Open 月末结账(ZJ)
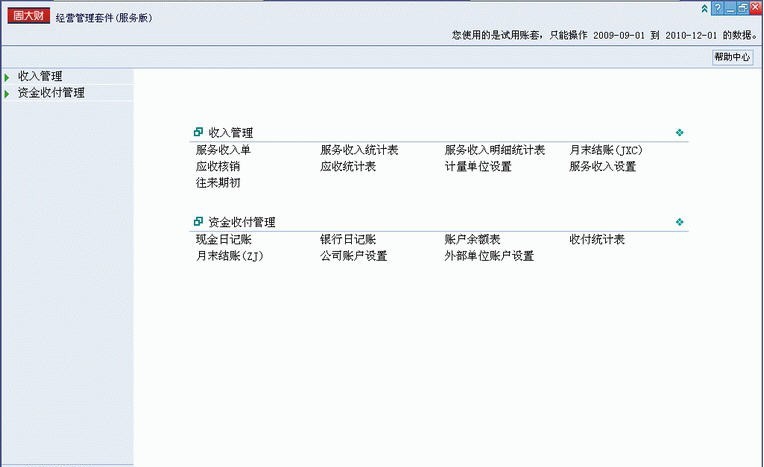The image size is (764, 467). (229, 256)
